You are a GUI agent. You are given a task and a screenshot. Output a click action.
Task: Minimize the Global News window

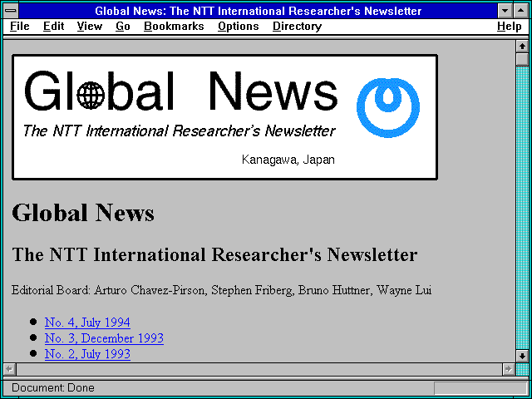coord(505,11)
